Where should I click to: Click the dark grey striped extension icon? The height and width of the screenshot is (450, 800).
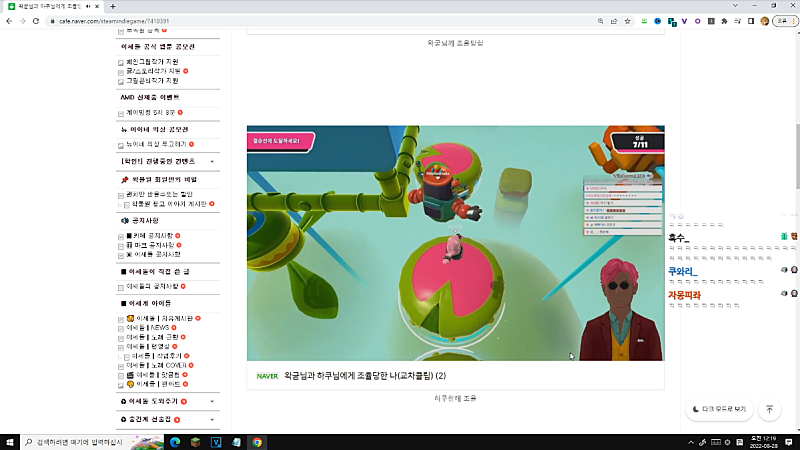tap(711, 21)
